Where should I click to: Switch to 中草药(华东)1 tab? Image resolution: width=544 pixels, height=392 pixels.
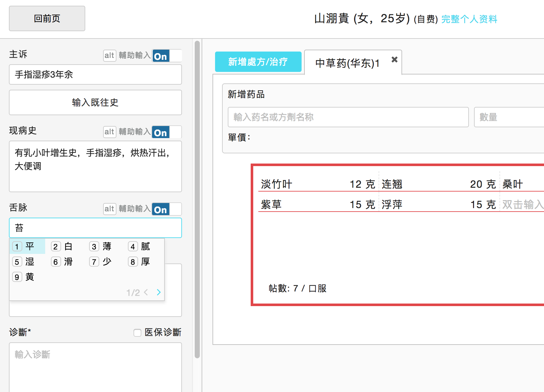[347, 63]
